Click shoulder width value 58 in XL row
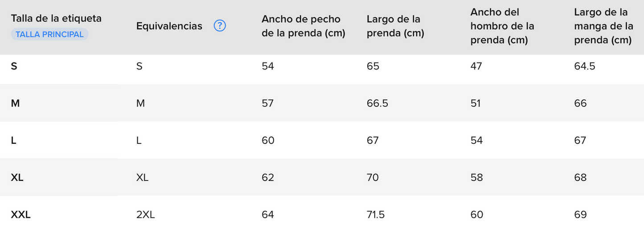644x225 pixels. tap(477, 177)
